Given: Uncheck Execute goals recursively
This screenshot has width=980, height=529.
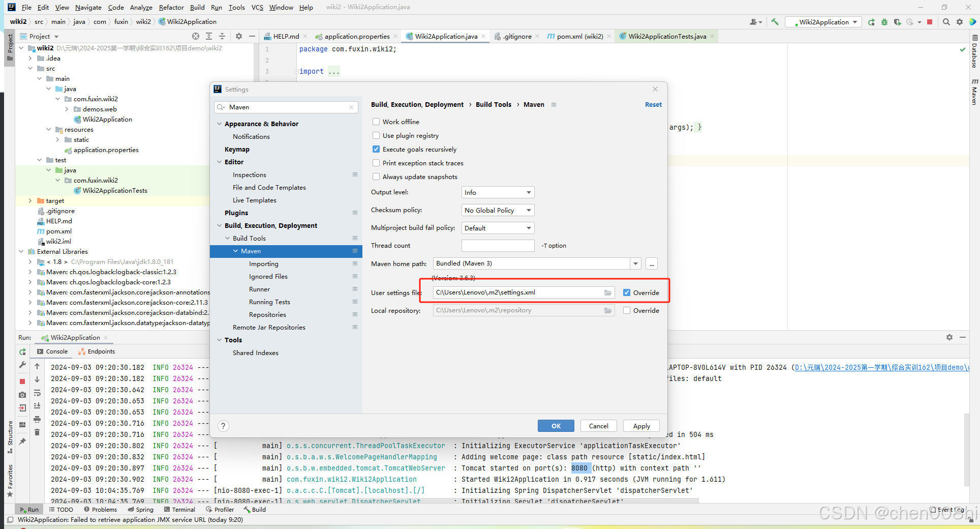Looking at the screenshot, I should point(376,149).
